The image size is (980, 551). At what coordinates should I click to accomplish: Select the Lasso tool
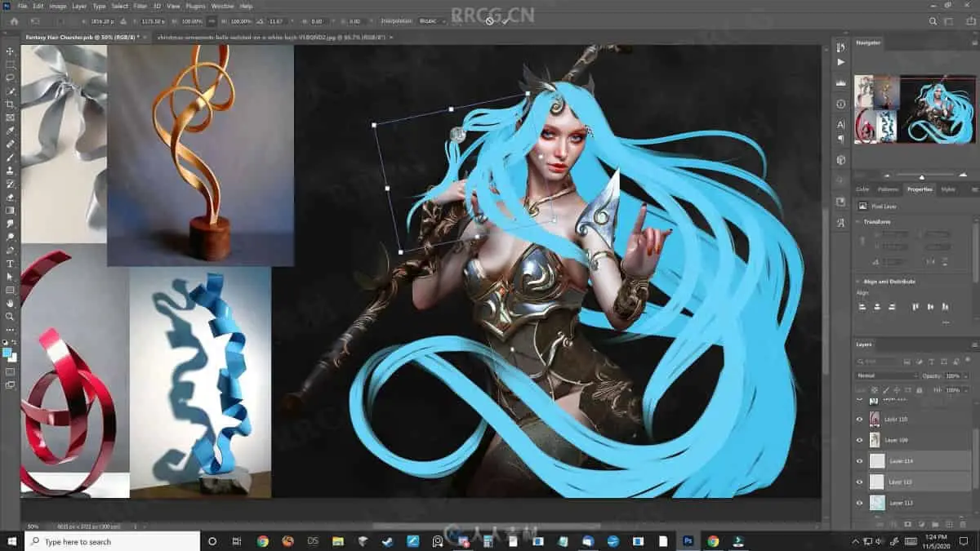pyautogui.click(x=11, y=78)
